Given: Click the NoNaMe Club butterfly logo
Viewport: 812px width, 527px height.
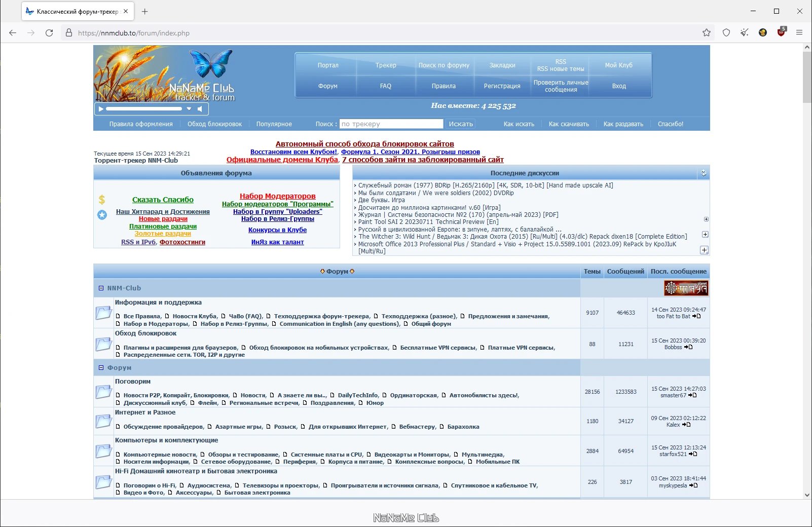Looking at the screenshot, I should pos(211,63).
